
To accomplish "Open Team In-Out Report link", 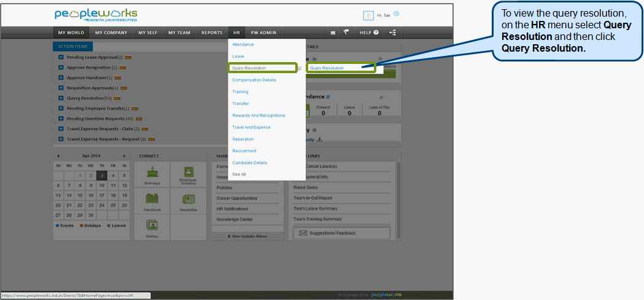I will pyautogui.click(x=313, y=198).
